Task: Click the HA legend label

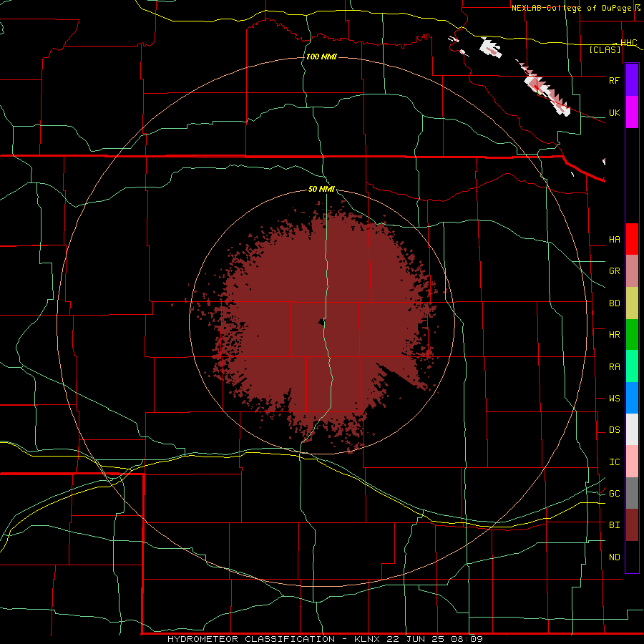Action: pyautogui.click(x=614, y=240)
